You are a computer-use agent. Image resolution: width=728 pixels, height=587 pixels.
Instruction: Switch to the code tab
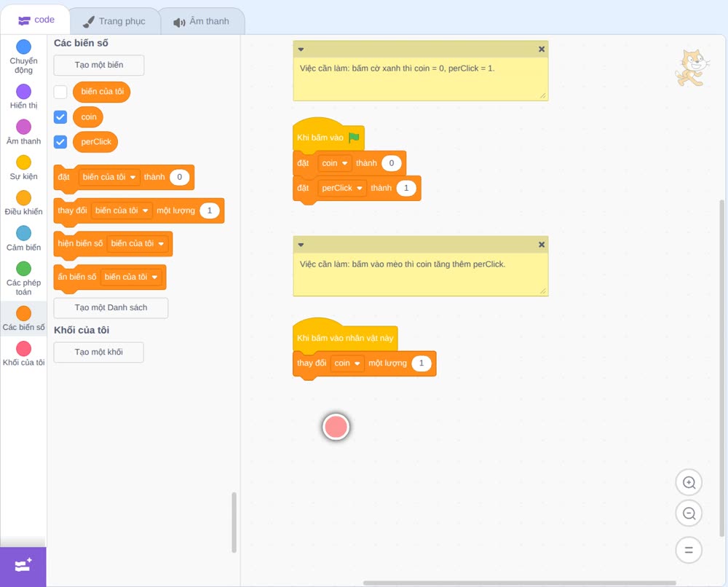click(x=36, y=20)
